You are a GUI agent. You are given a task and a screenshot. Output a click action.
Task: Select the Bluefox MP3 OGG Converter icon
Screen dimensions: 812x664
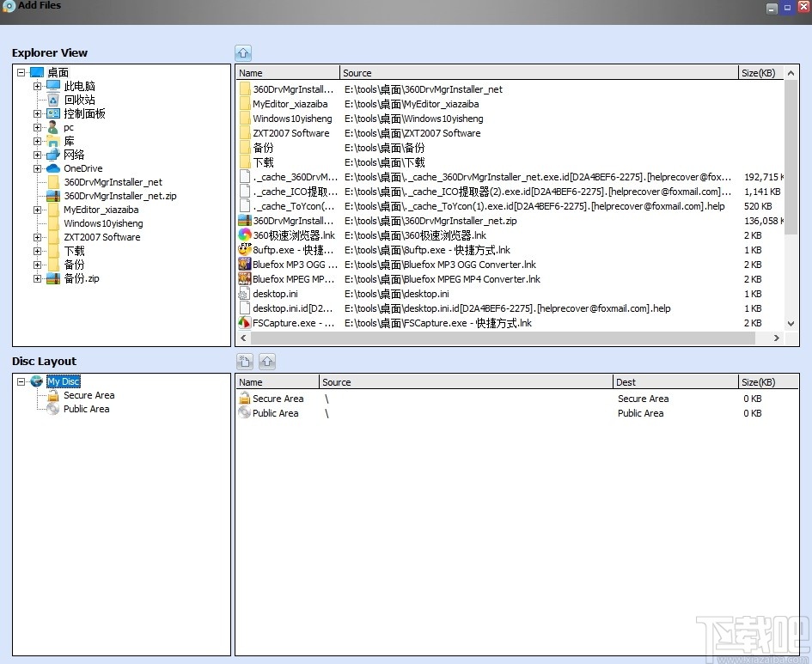(245, 265)
